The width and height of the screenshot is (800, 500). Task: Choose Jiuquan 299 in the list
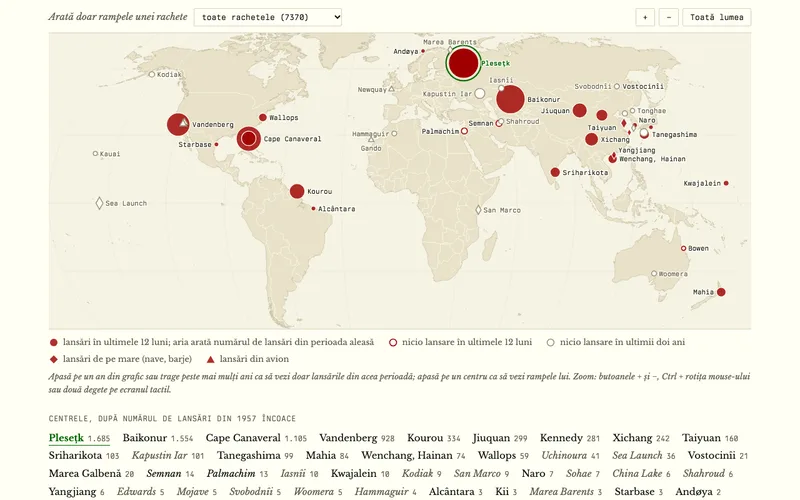[500, 438]
